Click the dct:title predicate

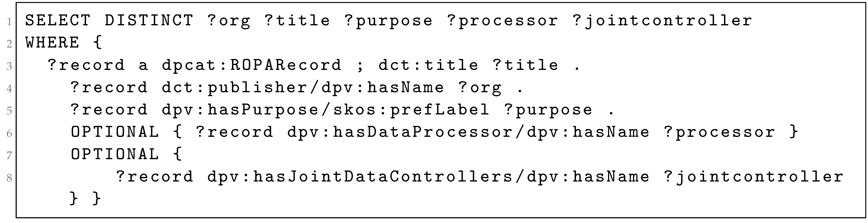tap(428, 65)
